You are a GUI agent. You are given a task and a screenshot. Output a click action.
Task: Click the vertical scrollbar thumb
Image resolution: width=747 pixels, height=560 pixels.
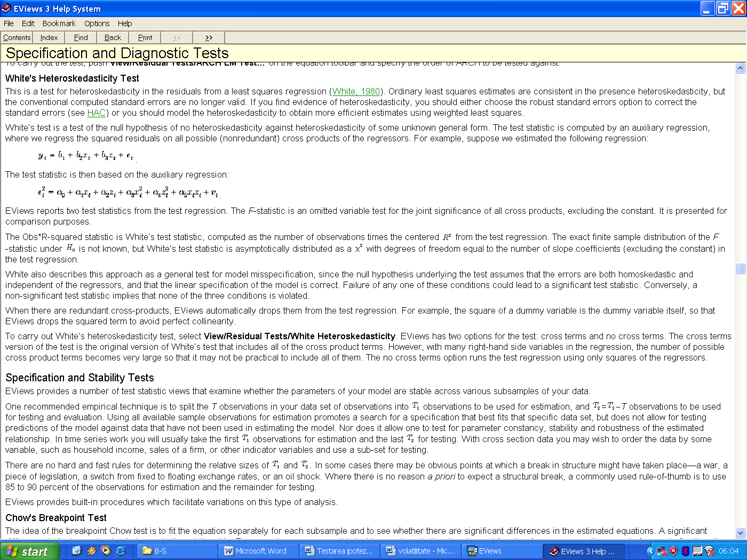point(740,268)
